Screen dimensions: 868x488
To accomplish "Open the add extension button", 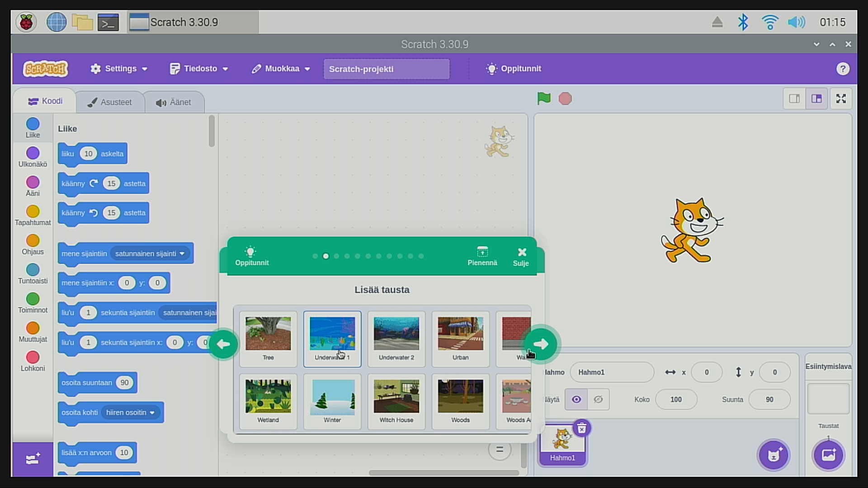I will (x=33, y=459).
